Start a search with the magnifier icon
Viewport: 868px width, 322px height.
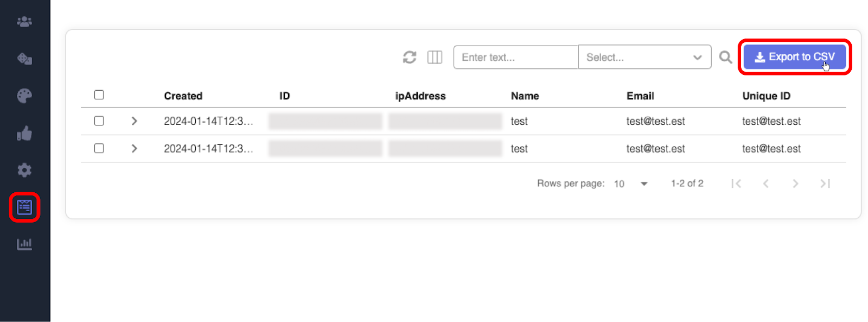(725, 57)
